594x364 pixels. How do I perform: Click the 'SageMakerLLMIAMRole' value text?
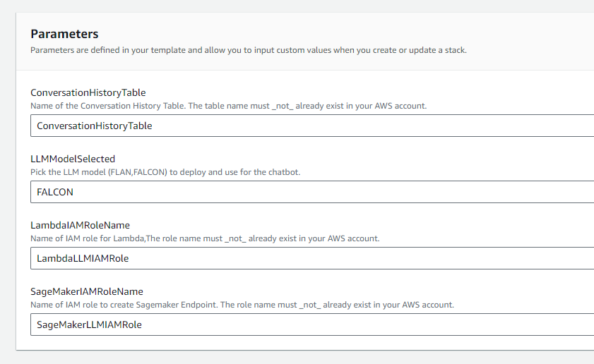tap(89, 324)
